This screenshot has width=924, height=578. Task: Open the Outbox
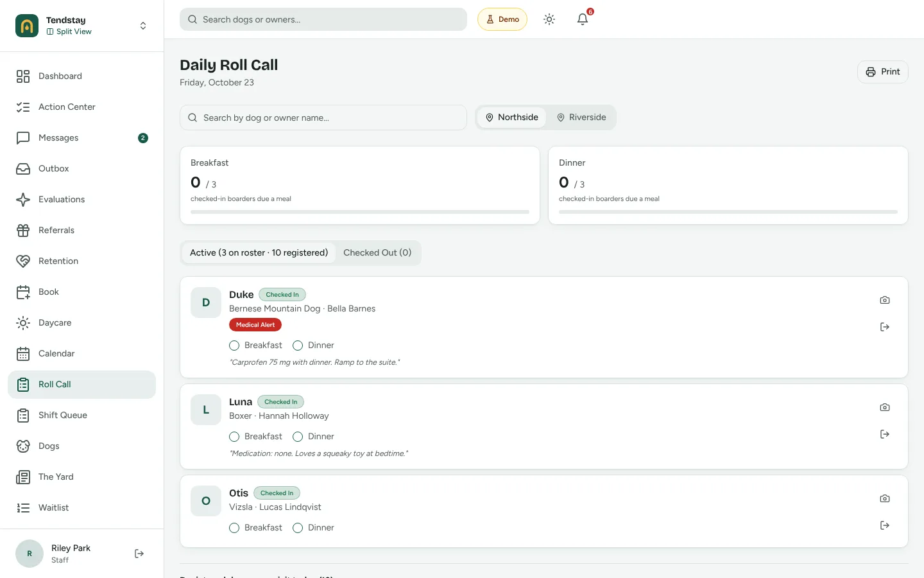tap(81, 169)
